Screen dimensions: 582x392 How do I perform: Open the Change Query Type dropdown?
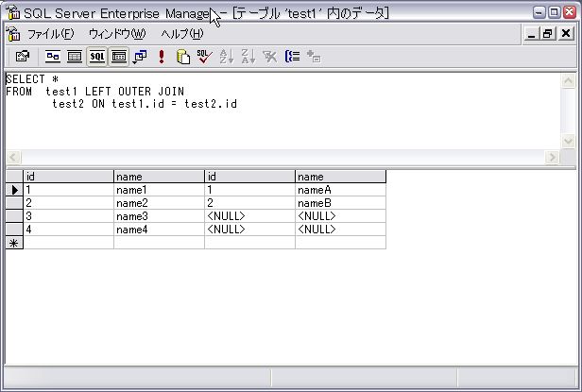[x=140, y=57]
